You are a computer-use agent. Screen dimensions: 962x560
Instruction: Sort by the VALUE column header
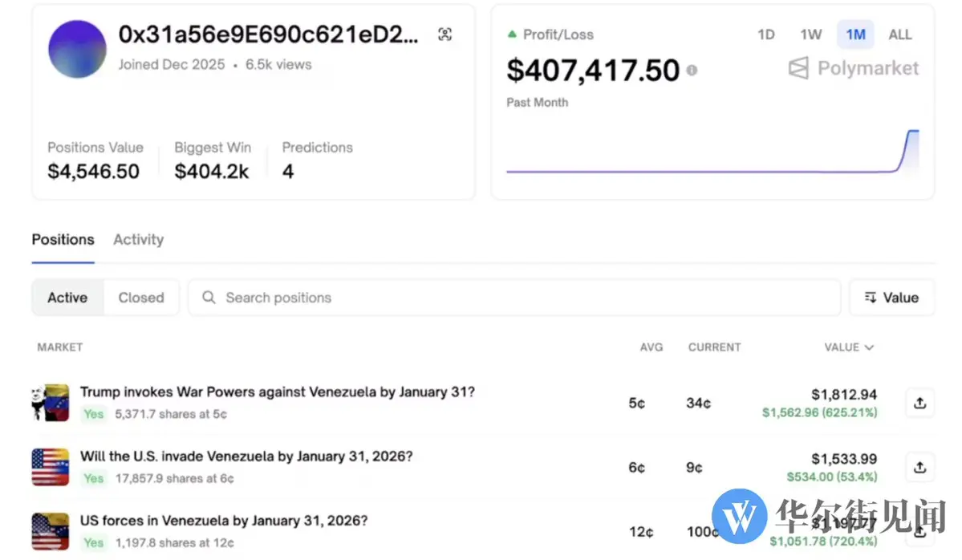tap(848, 347)
